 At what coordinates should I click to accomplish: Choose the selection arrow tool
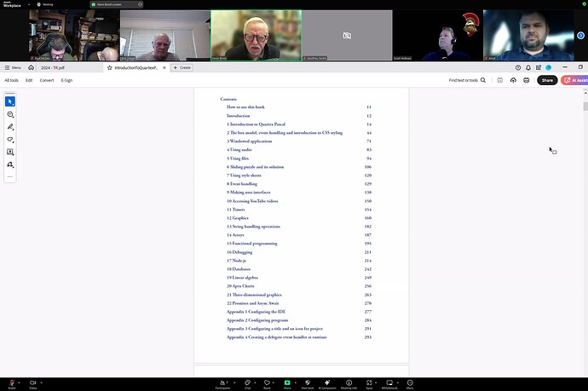(10, 101)
